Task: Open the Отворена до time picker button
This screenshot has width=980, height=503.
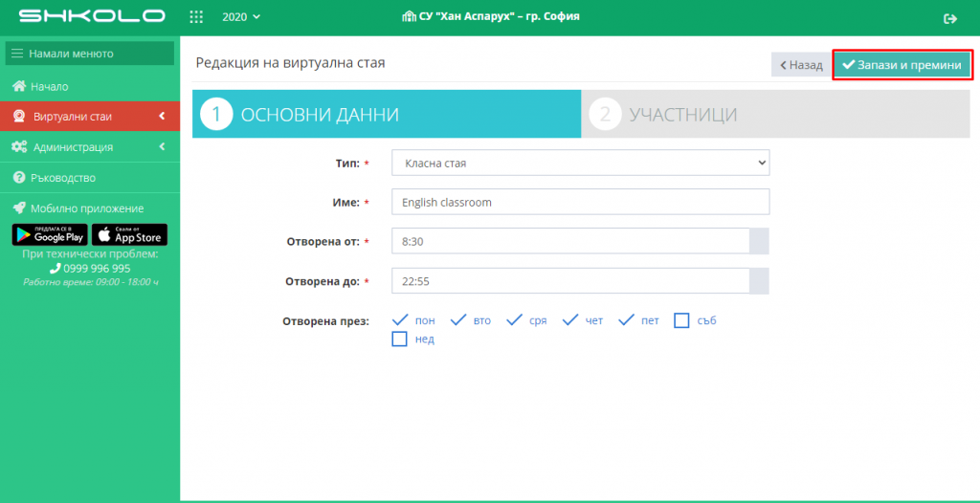Action: (759, 281)
